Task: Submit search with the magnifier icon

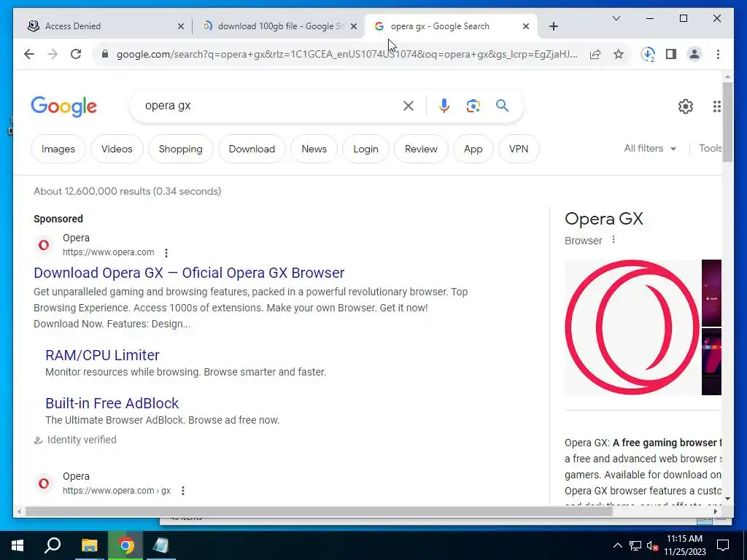Action: click(x=502, y=106)
